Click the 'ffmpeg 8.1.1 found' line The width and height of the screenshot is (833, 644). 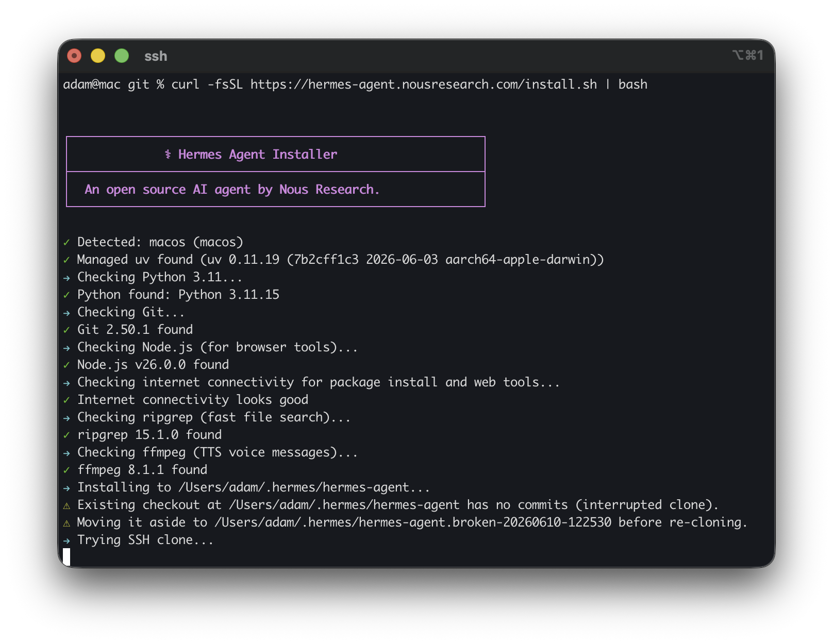(142, 470)
